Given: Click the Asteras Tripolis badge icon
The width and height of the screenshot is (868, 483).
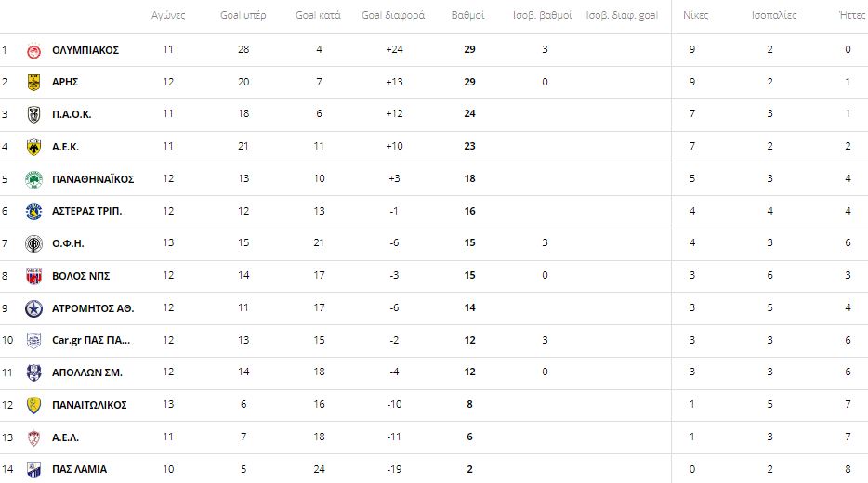Looking at the screenshot, I should (x=33, y=212).
